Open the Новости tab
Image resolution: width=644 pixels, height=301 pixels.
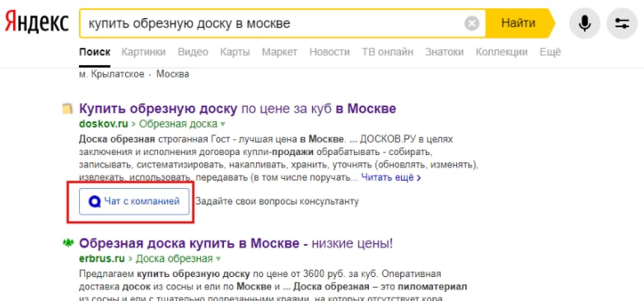329,52
